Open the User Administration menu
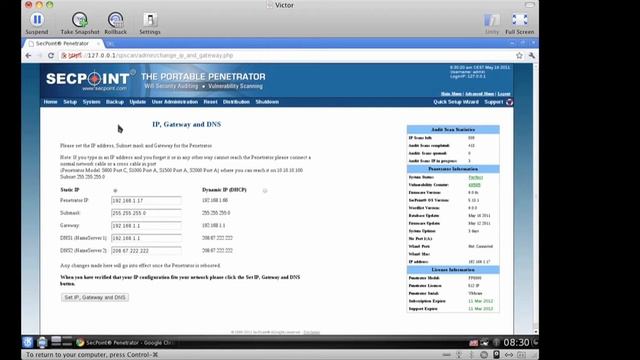640x360 pixels. 175,102
